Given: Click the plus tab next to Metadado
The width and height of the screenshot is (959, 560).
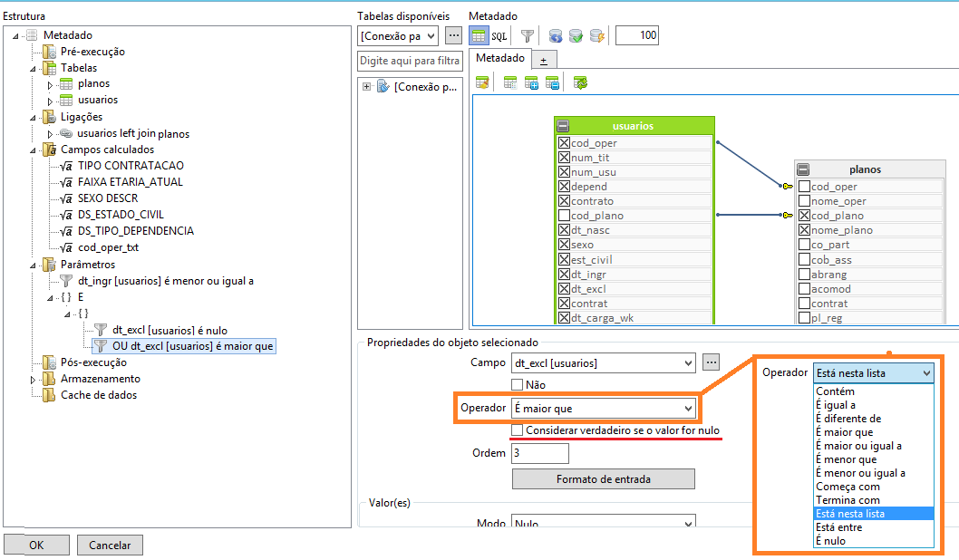Looking at the screenshot, I should [x=544, y=60].
